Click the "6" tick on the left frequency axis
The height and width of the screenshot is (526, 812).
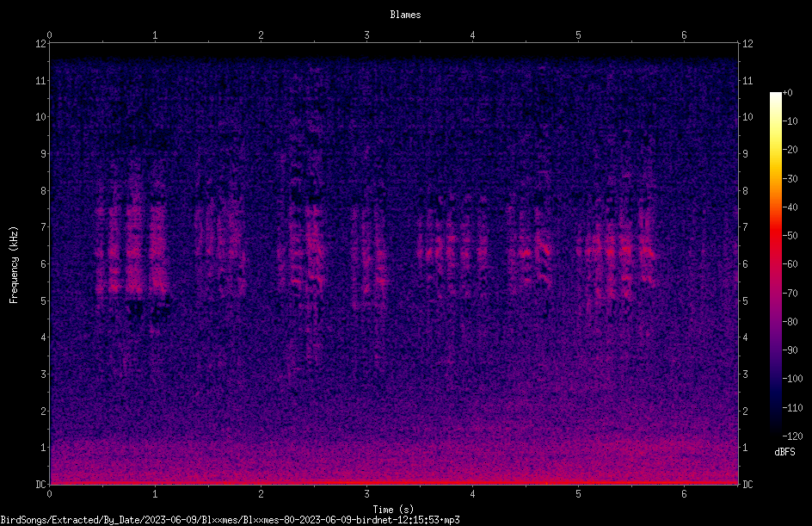tap(43, 263)
